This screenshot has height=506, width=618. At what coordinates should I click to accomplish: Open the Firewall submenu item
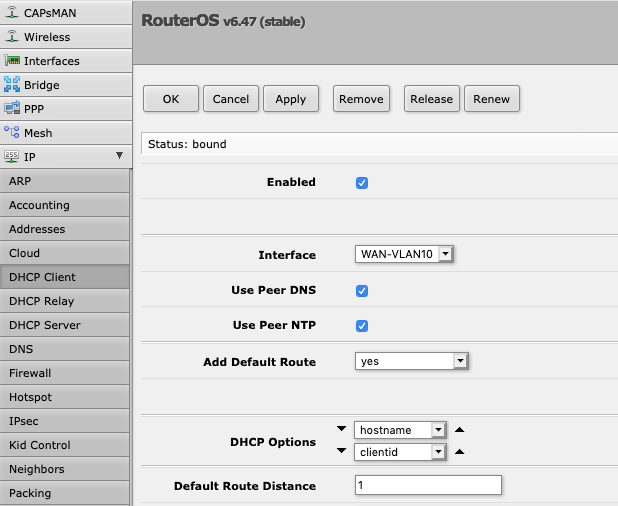coord(65,373)
